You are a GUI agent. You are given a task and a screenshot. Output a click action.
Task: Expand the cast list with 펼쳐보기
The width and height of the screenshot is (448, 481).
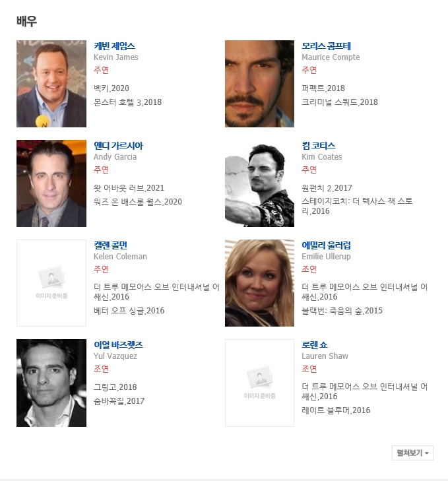[412, 453]
